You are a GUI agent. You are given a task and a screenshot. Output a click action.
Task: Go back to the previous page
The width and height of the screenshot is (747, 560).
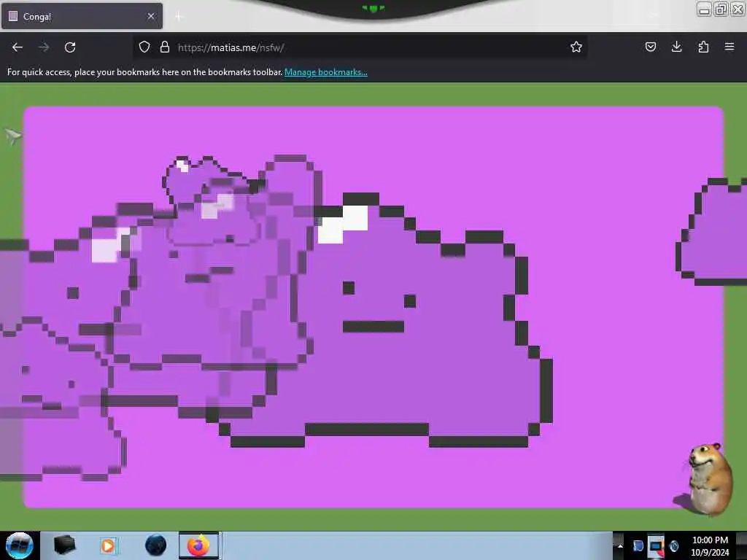click(x=18, y=47)
